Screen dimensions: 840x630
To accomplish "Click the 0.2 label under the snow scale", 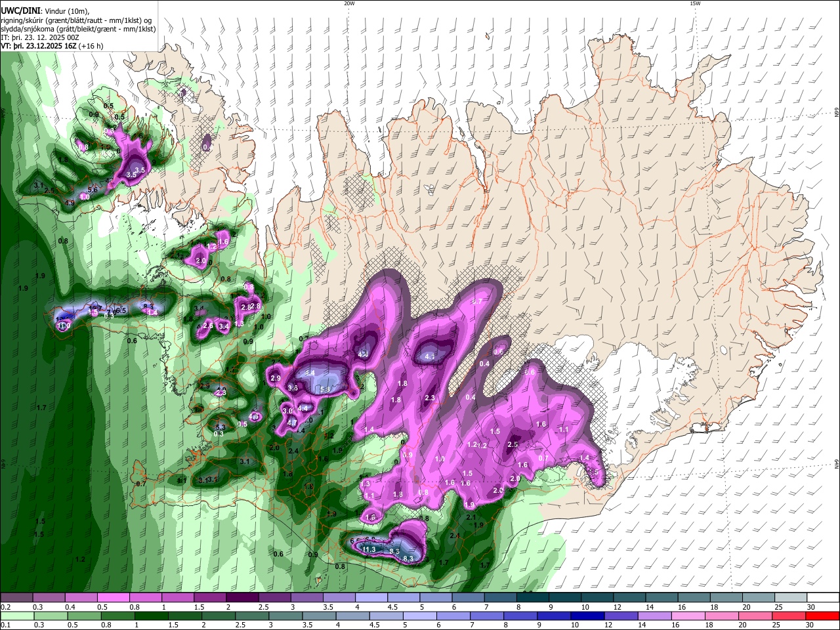I will pos(5,607).
